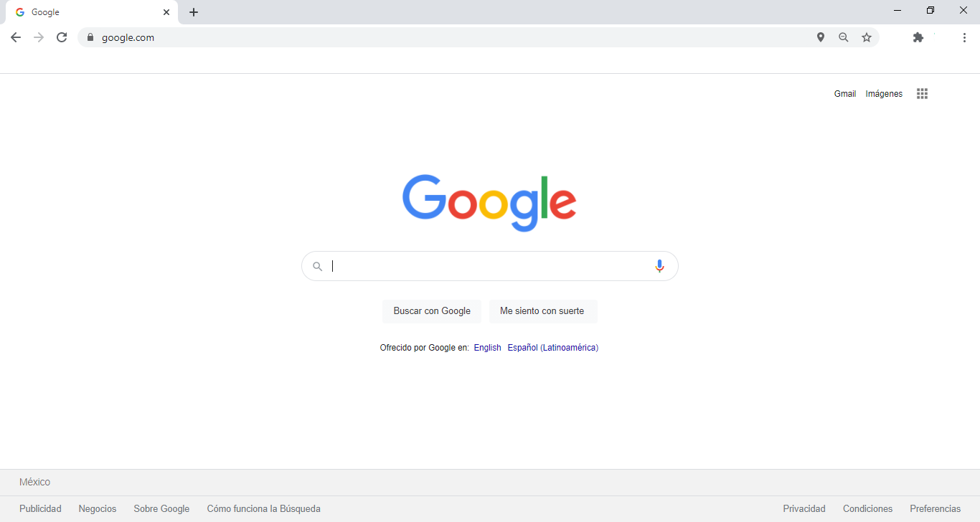Start voice search with the microphone icon
Screen dimensions: 980x522
[659, 266]
